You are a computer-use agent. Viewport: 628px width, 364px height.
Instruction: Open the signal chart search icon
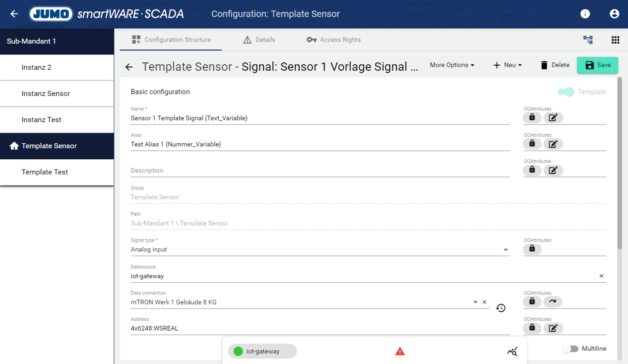(512, 351)
